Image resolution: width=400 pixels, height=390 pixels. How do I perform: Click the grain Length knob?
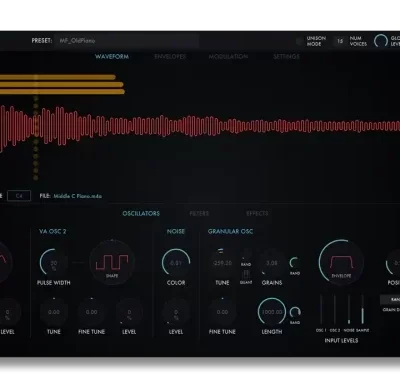[272, 312]
